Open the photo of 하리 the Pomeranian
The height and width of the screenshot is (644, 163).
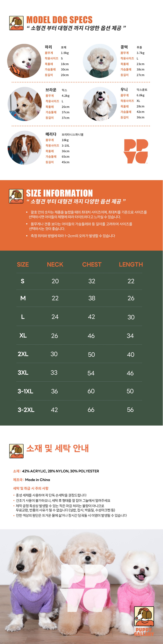point(24,61)
